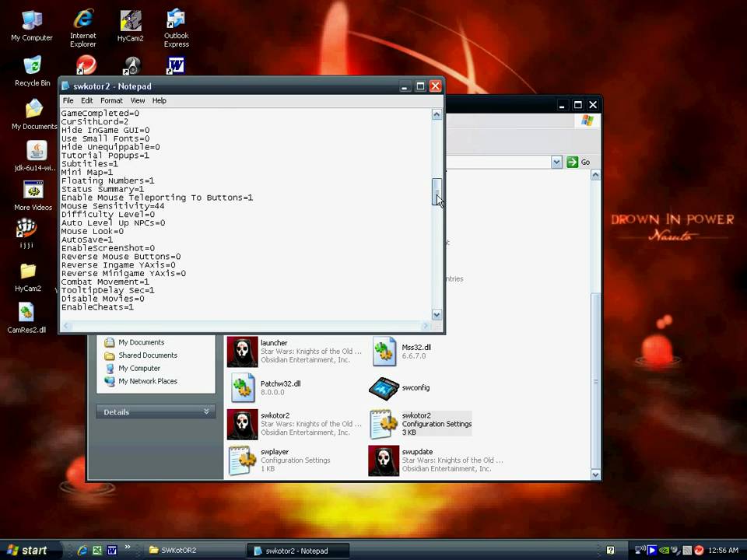Go to My Computer sidebar link

[x=139, y=368]
